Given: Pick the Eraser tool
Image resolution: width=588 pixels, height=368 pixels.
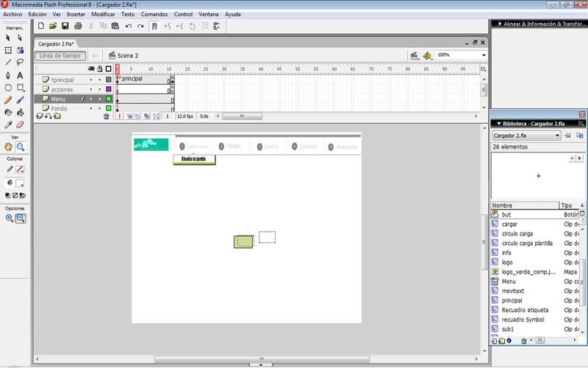Looking at the screenshot, I should tap(20, 125).
